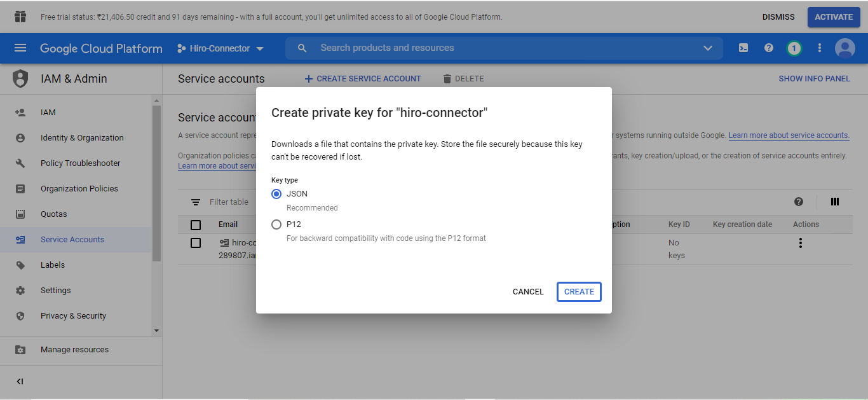Open the Quotas page
868x400 pixels.
pyautogui.click(x=53, y=214)
